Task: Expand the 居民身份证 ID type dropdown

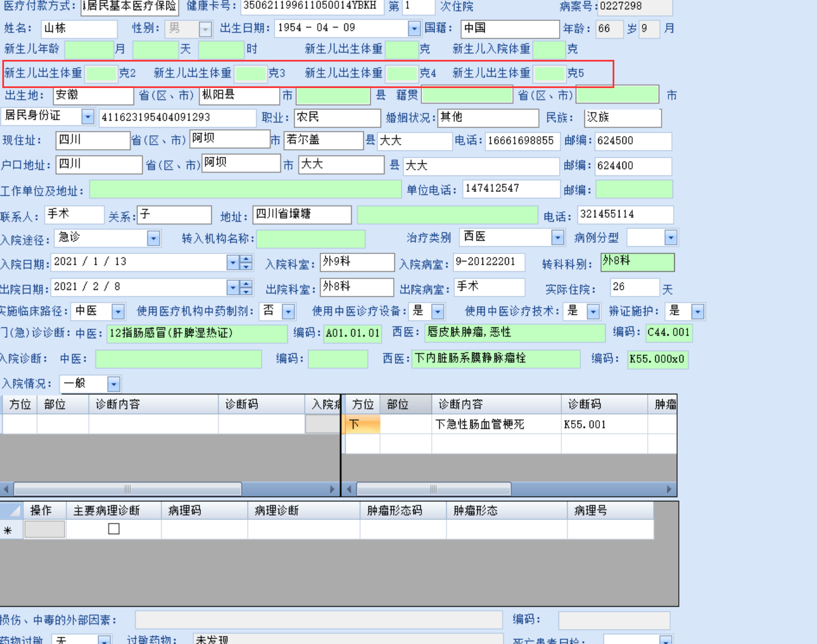Action: click(x=88, y=117)
